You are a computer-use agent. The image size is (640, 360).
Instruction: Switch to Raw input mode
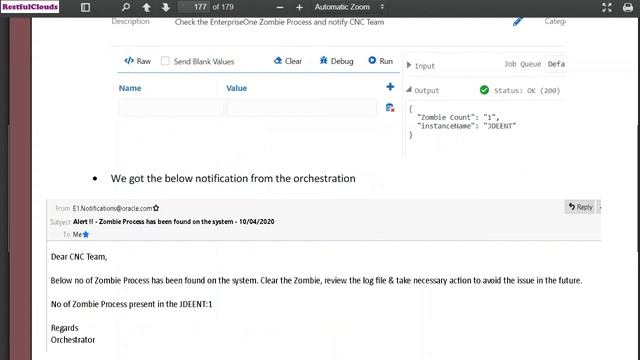pos(138,61)
